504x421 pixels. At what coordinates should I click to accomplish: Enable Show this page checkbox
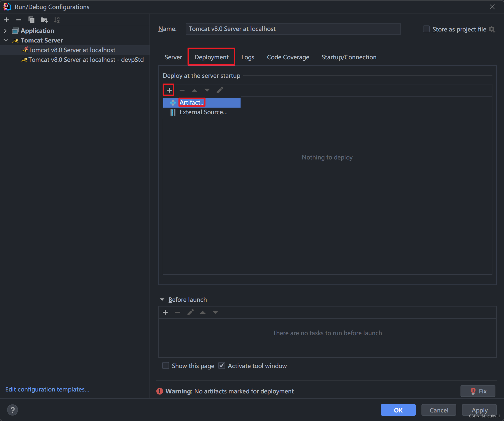(x=166, y=366)
